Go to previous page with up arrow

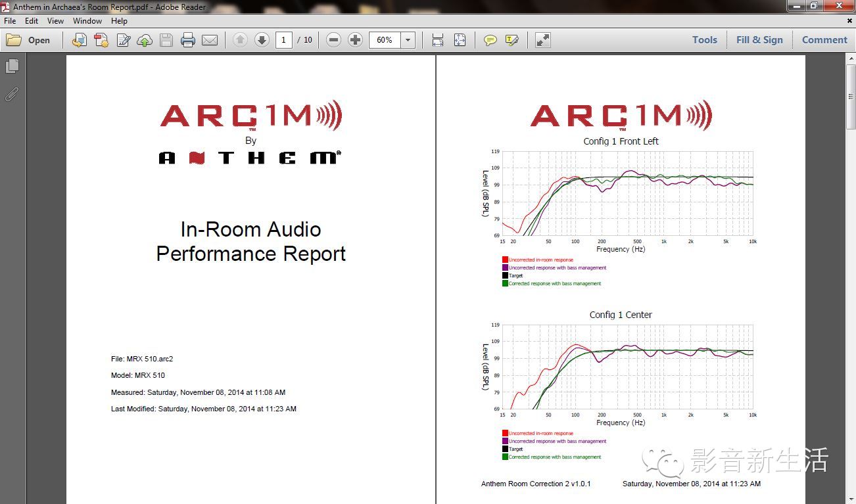(x=240, y=40)
